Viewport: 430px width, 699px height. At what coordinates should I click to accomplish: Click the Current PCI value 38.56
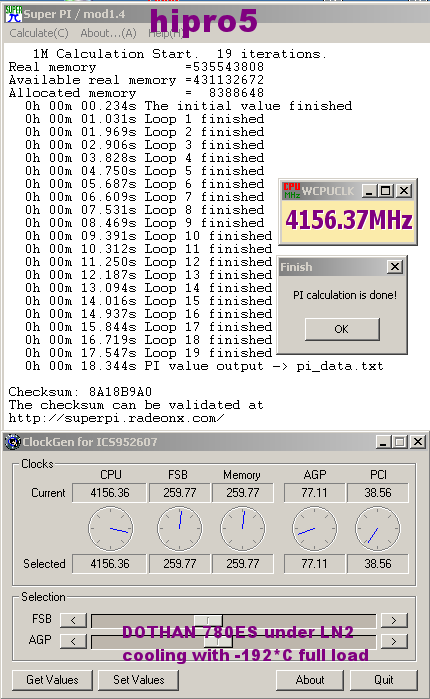pos(377,493)
